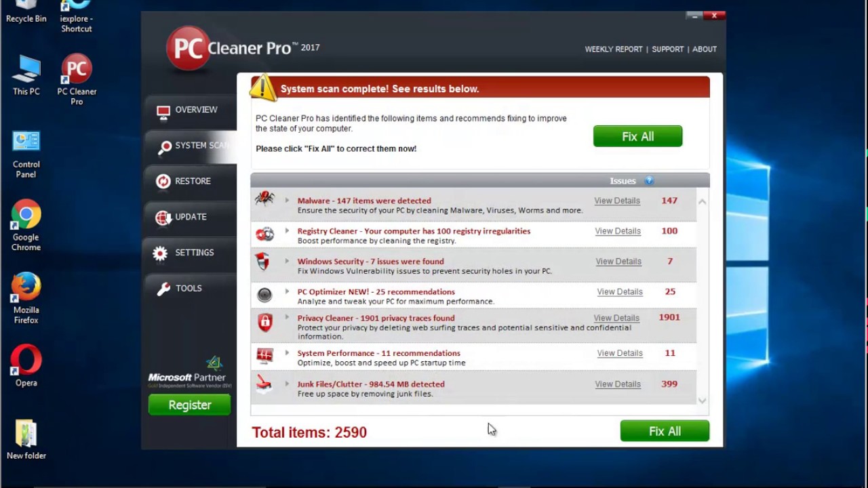
Task: Click the Privacy Cleaner count 1901
Action: pyautogui.click(x=669, y=317)
